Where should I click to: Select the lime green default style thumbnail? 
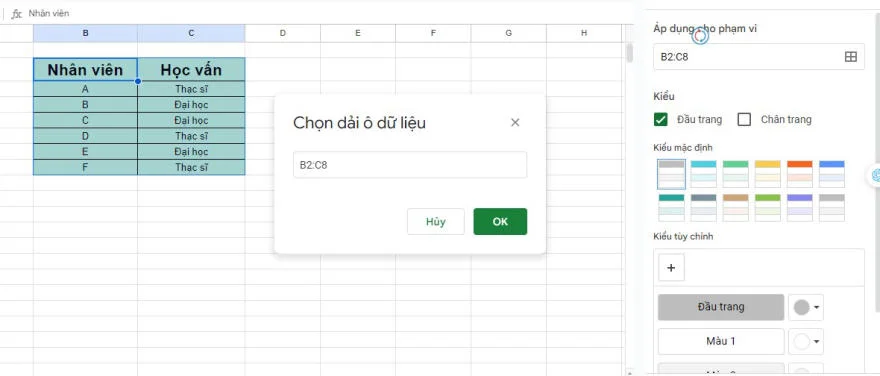point(767,208)
